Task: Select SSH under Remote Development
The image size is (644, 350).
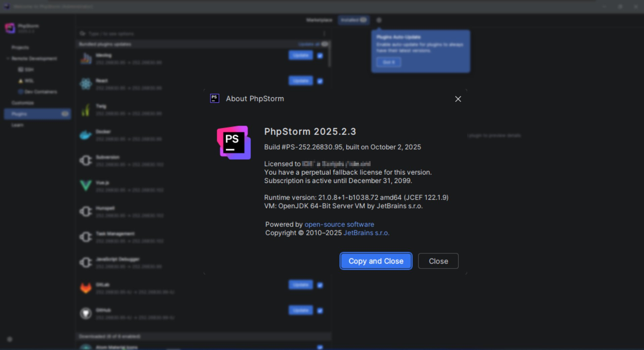Action: pos(29,69)
